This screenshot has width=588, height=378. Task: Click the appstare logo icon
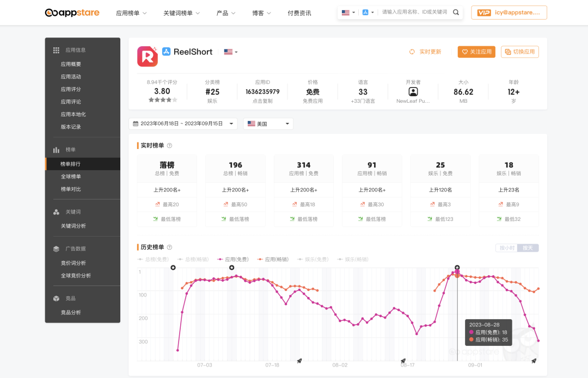click(50, 13)
